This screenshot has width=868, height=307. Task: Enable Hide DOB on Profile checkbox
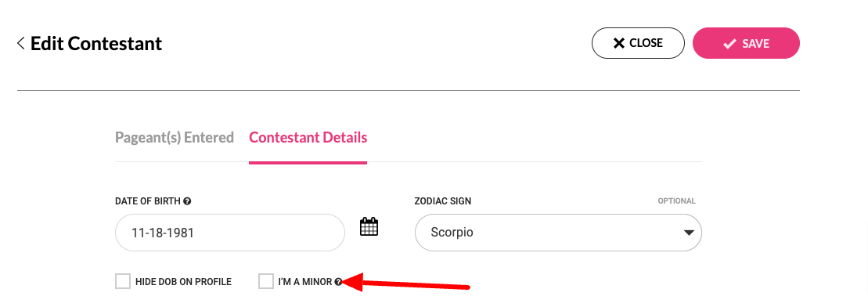(x=123, y=281)
